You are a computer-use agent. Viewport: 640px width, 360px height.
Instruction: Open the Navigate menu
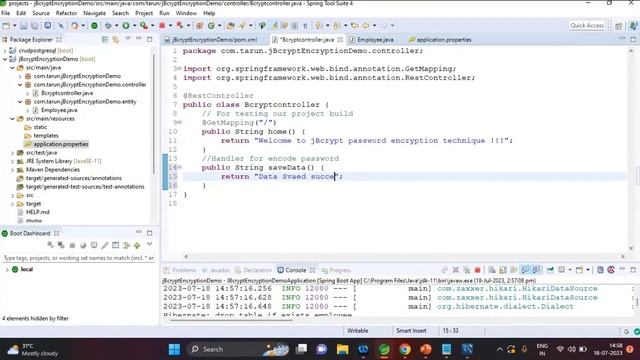(x=94, y=13)
